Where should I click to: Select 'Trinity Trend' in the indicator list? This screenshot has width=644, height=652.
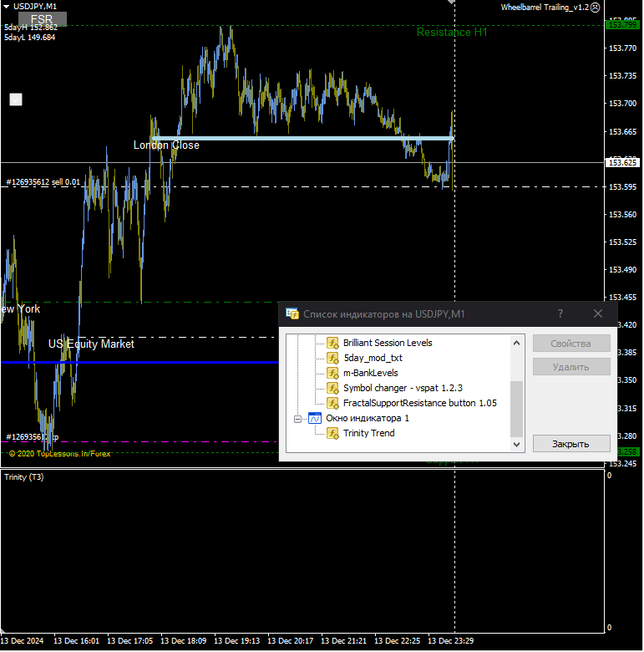(x=368, y=433)
